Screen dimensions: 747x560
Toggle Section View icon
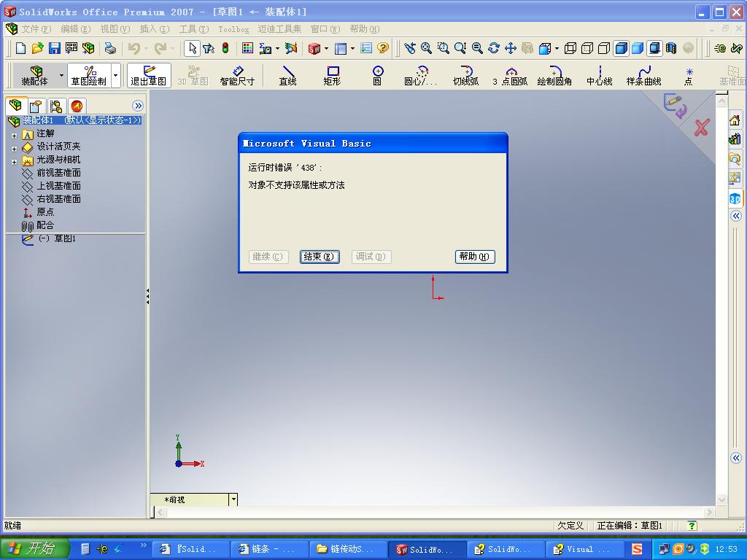671,48
